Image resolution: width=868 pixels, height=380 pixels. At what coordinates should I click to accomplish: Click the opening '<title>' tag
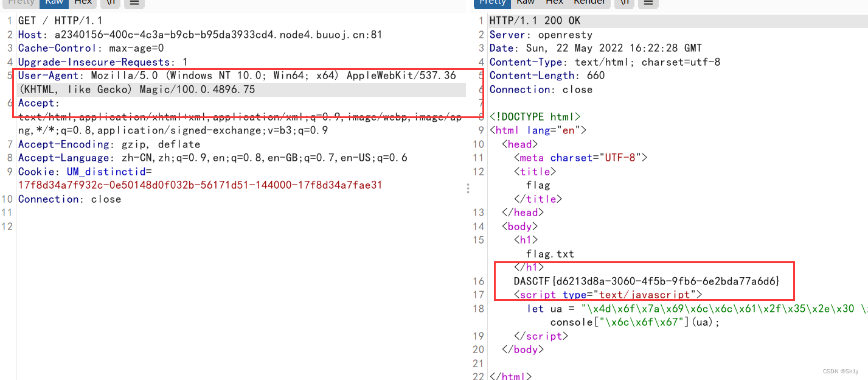click(x=535, y=172)
